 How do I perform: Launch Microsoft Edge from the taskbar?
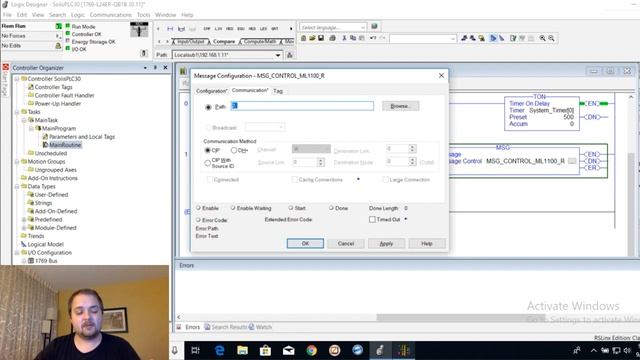[219, 350]
